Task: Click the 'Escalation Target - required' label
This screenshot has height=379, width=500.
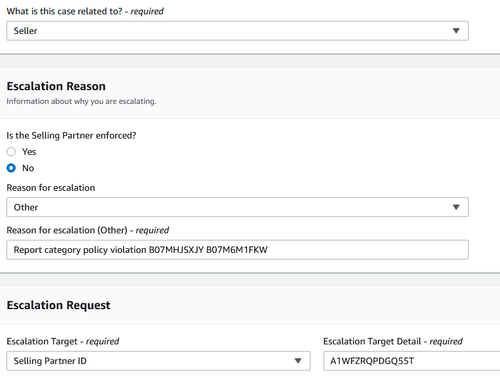Action: [63, 341]
